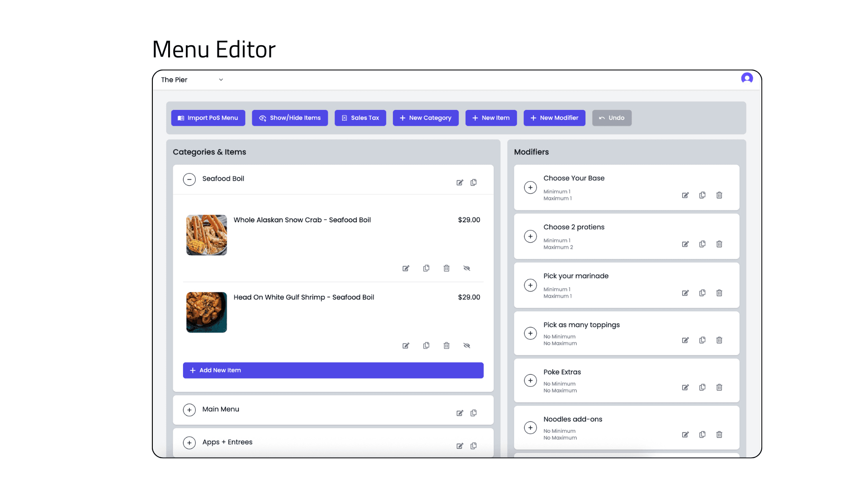868x488 pixels.
Task: Create a New Category
Action: pos(425,118)
